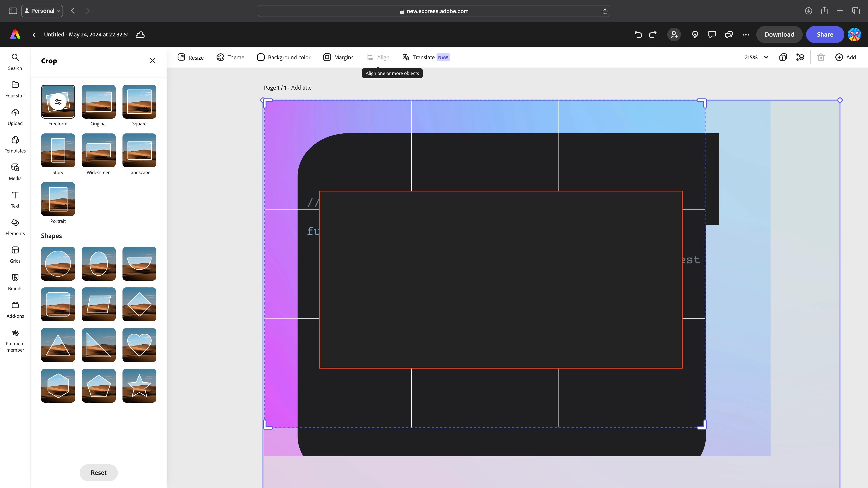Select the Square crop ratio
868x488 pixels.
coord(139,101)
